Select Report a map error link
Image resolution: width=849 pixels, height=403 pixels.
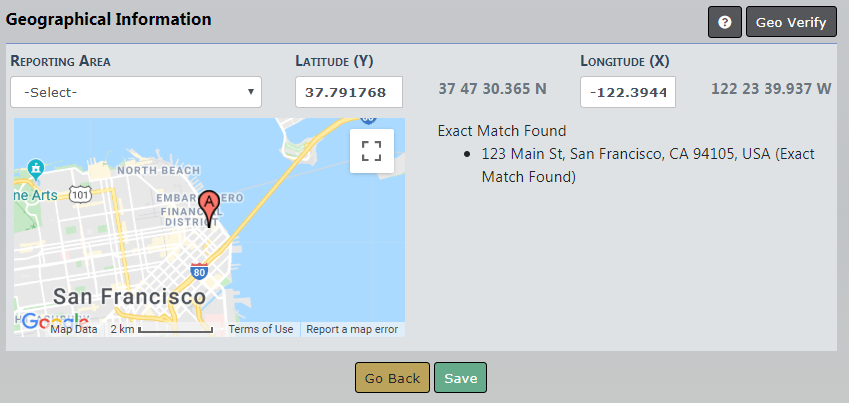[x=352, y=330]
